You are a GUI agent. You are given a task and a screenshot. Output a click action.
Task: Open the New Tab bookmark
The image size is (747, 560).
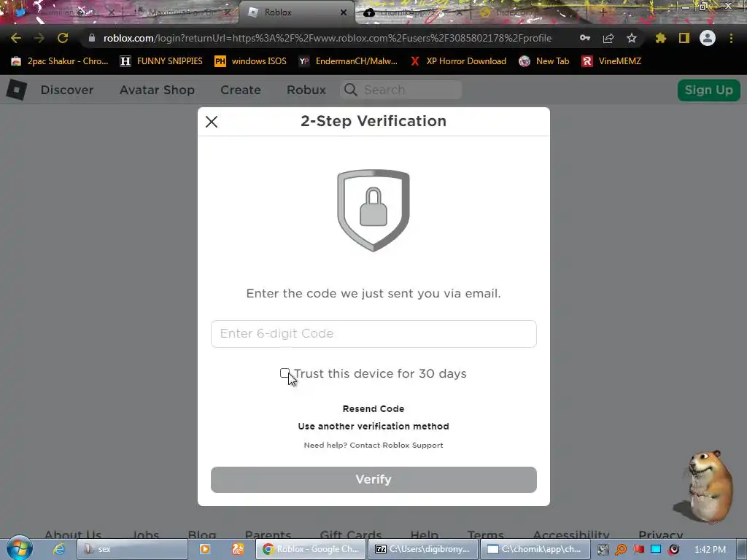point(544,61)
